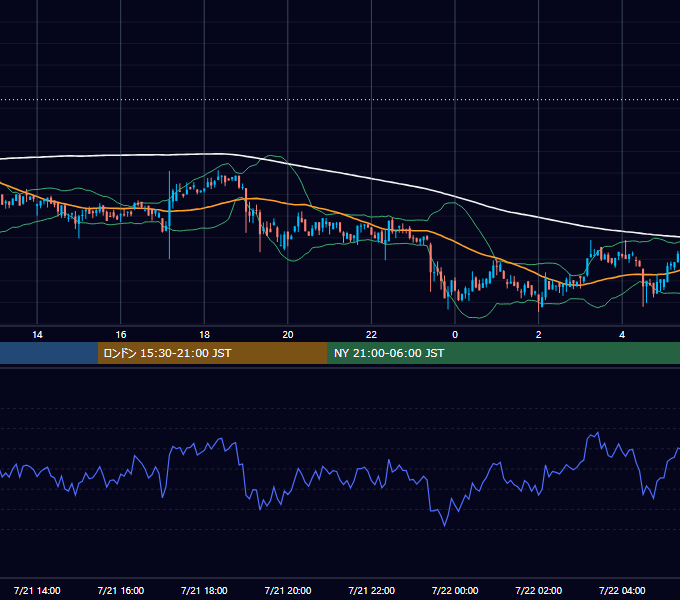The image size is (680, 600).
Task: Click the 7/21 20:00 date label
Action: point(288,590)
